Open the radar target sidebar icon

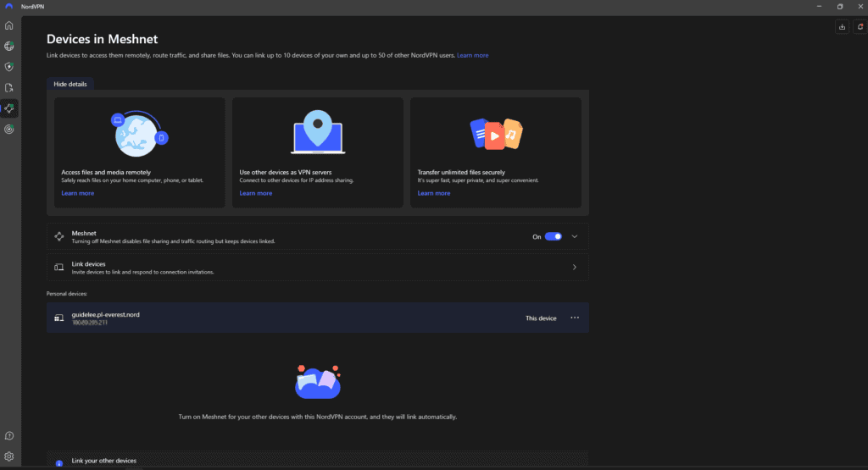pyautogui.click(x=9, y=130)
